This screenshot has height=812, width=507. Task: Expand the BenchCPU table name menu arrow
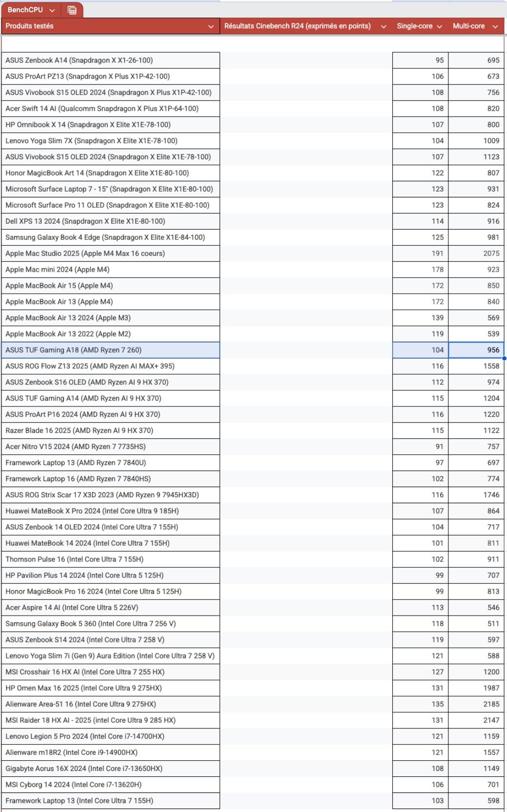click(52, 10)
